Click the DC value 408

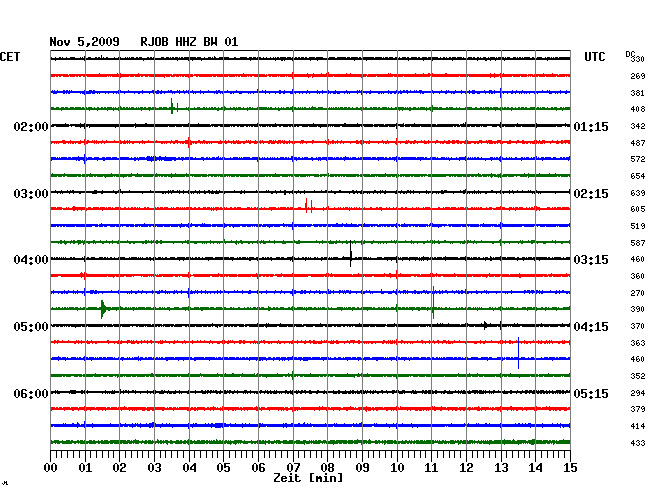point(638,109)
